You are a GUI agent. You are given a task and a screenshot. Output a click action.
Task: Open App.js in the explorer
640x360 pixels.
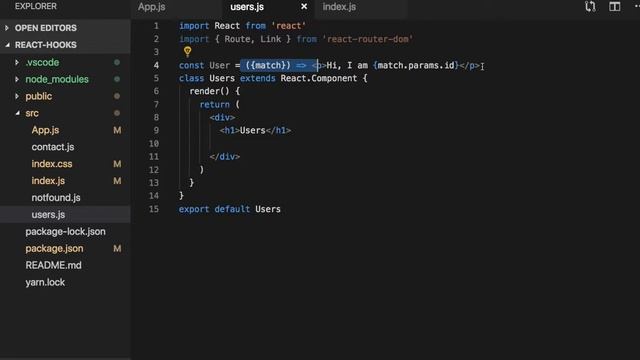45,130
